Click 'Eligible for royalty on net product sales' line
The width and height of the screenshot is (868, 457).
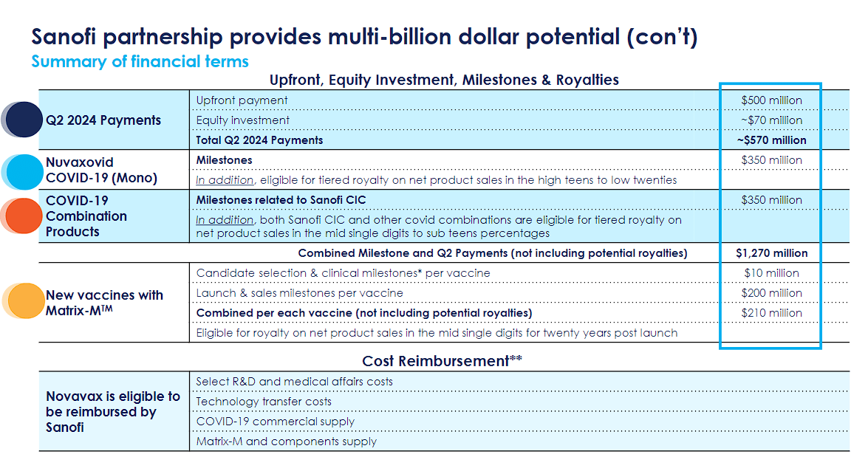coord(437,333)
